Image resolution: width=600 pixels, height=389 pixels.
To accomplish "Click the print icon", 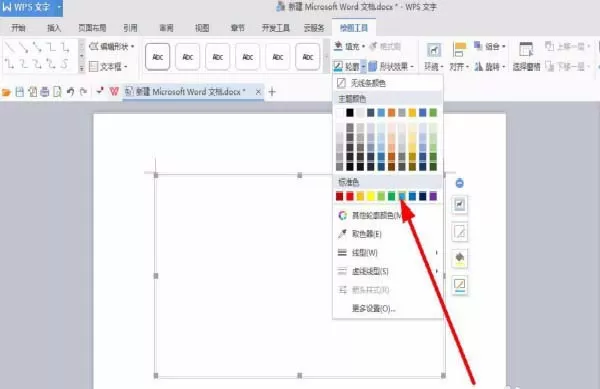I will 45,92.
